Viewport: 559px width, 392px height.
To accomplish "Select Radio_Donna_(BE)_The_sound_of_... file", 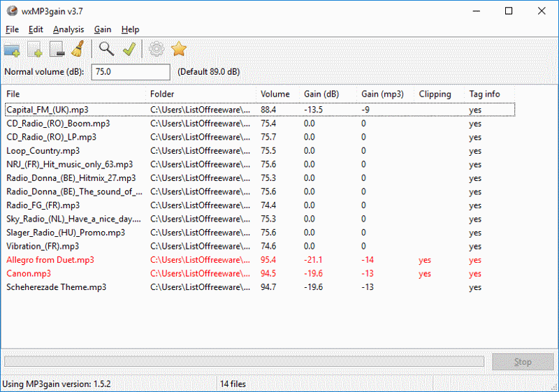I will click(x=74, y=191).
